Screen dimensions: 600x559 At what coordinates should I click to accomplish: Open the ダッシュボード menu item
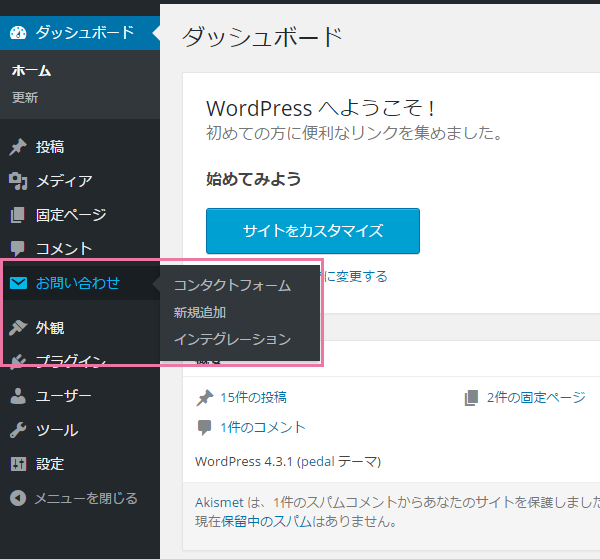(x=80, y=33)
